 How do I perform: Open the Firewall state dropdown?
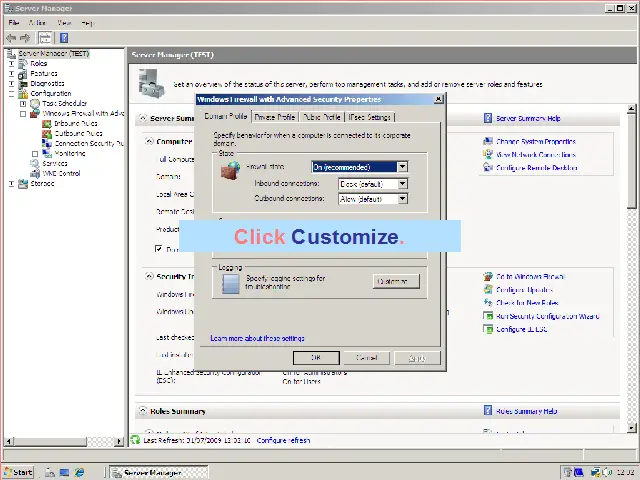(x=402, y=167)
